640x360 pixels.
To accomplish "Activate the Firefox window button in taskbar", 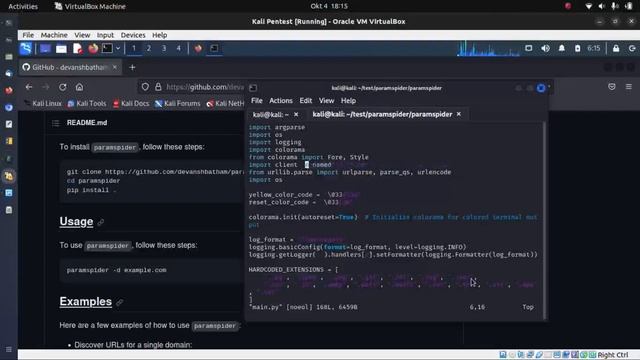I will click(x=198, y=49).
